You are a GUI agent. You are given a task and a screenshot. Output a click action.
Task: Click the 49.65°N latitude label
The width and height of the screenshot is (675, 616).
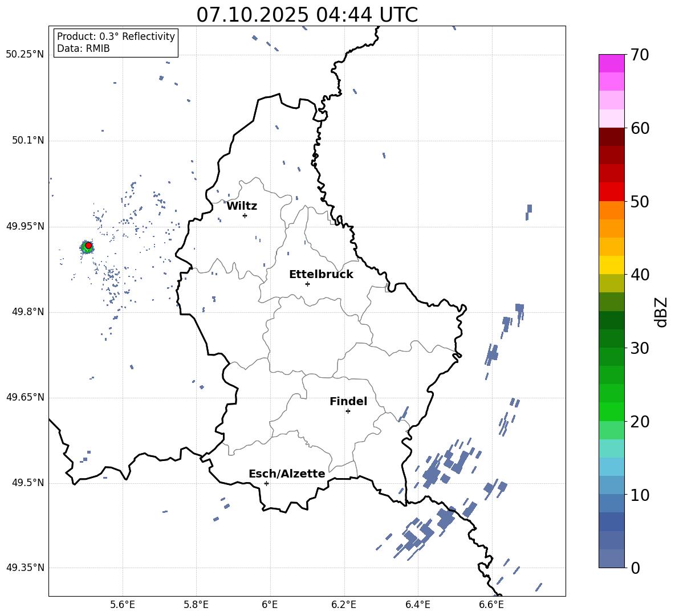pyautogui.click(x=25, y=397)
